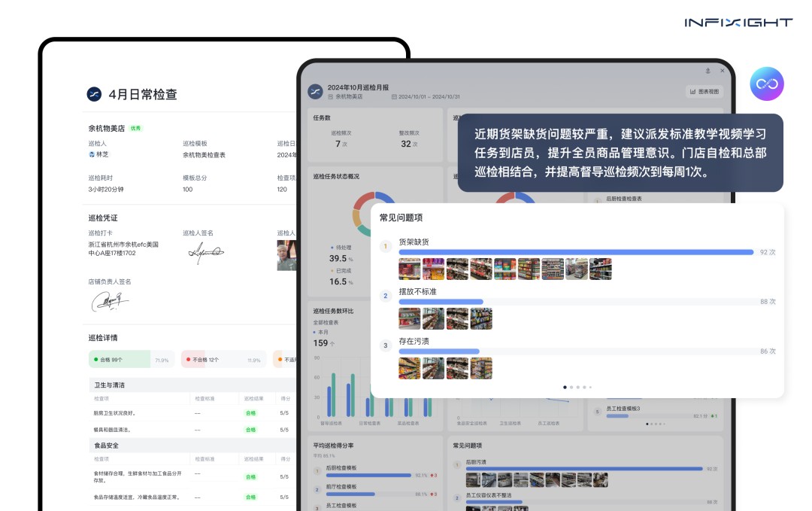Viewport: 812px width, 511px height.
Task: Click the green 优秀 badge next to 余杭物美店
Action: point(135,129)
